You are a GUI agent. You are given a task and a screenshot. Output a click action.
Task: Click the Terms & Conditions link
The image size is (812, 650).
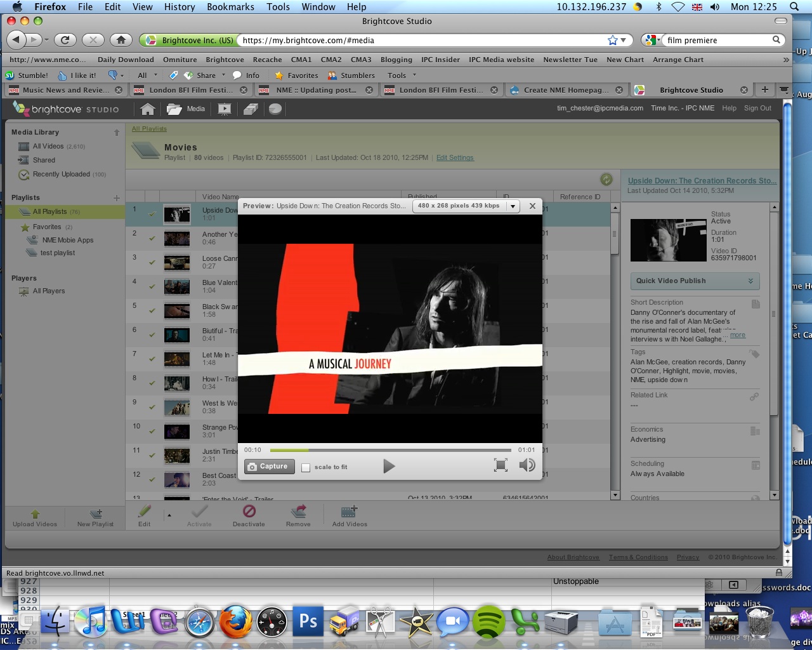pos(638,557)
